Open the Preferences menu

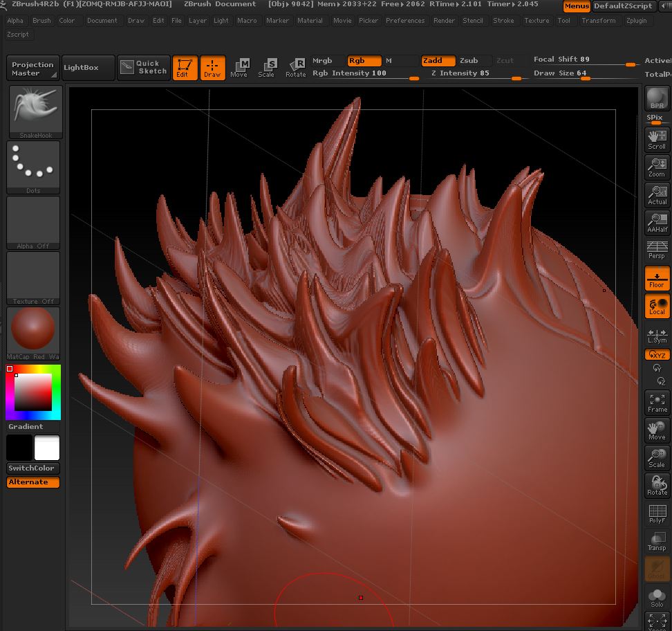coord(405,21)
